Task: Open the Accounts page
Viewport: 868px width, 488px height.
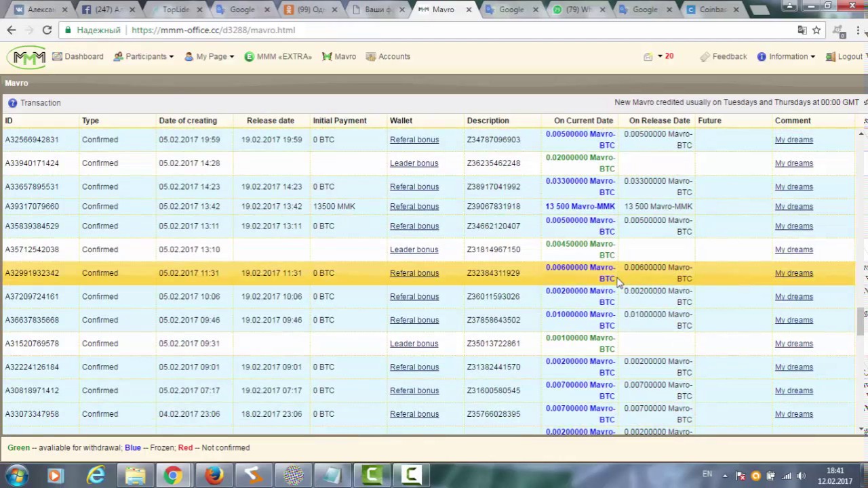Action: [388, 56]
